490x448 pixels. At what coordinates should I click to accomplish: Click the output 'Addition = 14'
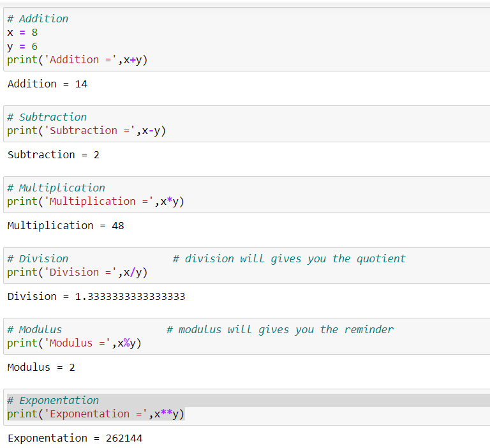tap(47, 84)
